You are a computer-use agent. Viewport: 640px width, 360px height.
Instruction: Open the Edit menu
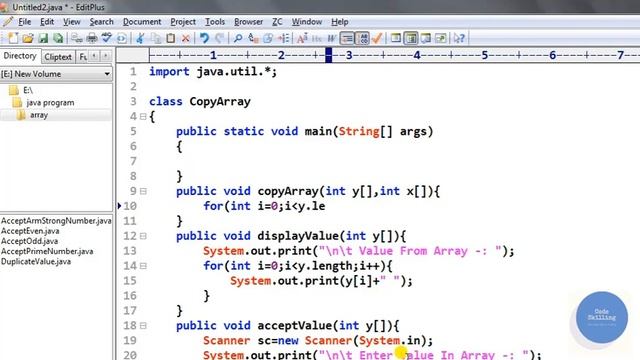(x=47, y=22)
